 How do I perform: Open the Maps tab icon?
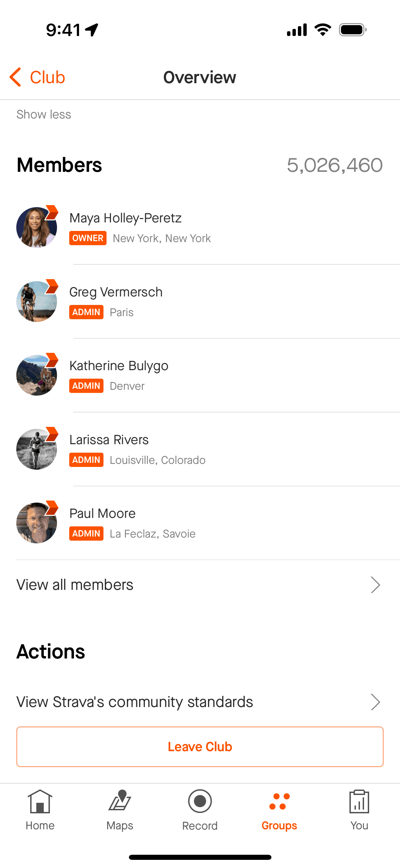(x=120, y=801)
